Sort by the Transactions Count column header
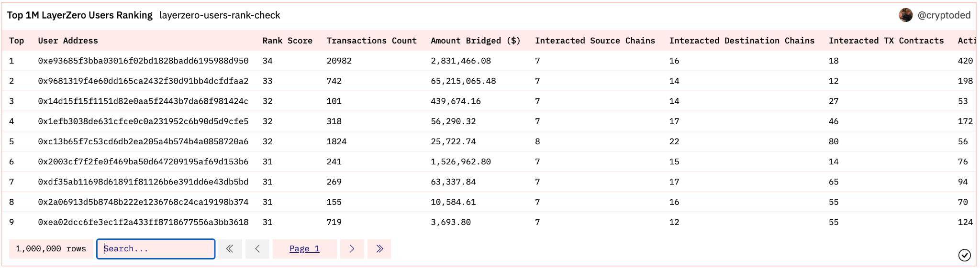980x269 pixels. point(371,41)
